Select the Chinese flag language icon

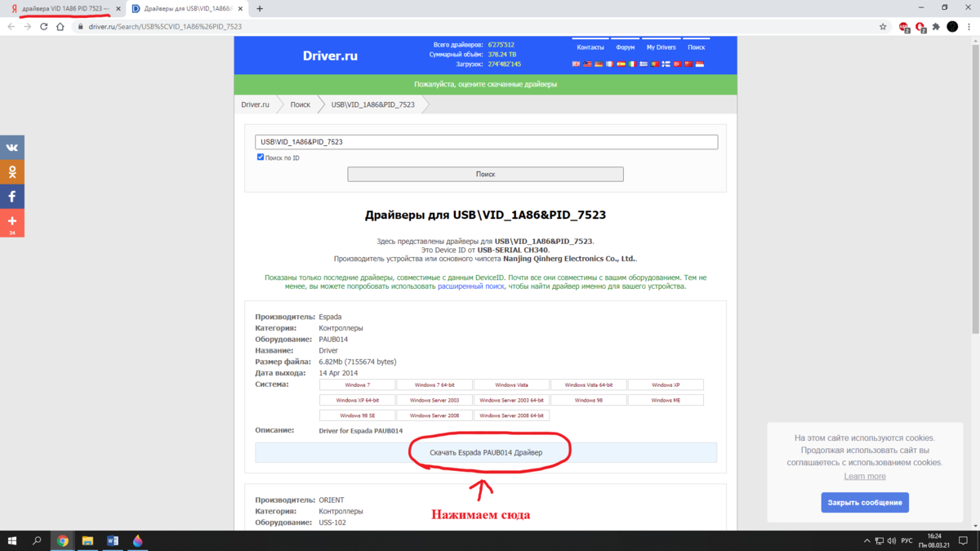click(x=688, y=64)
